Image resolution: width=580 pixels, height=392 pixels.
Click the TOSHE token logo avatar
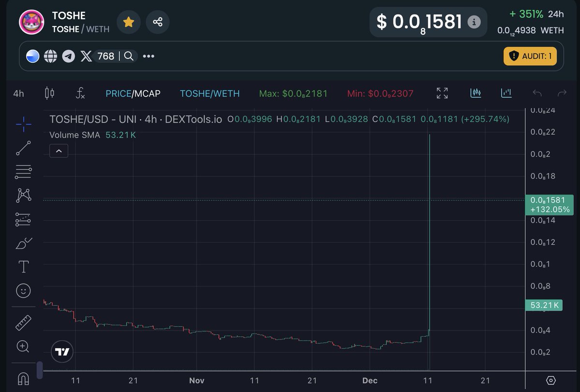(x=31, y=22)
